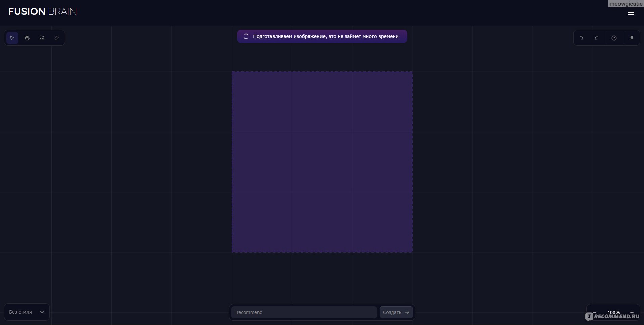Click the Fusion Brain logo
Image resolution: width=644 pixels, height=325 pixels.
pyautogui.click(x=42, y=12)
